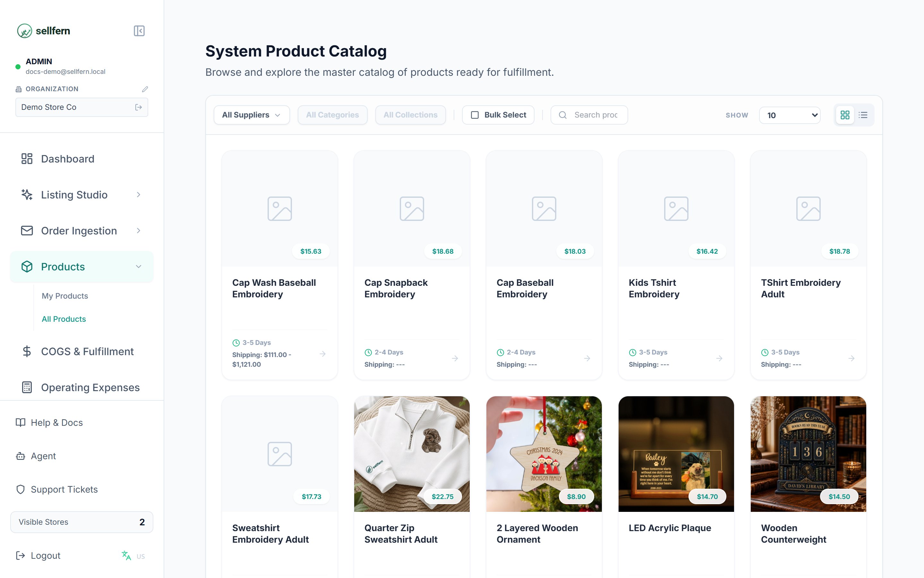Open COGS & Fulfillment
This screenshot has height=578, width=924.
point(82,351)
